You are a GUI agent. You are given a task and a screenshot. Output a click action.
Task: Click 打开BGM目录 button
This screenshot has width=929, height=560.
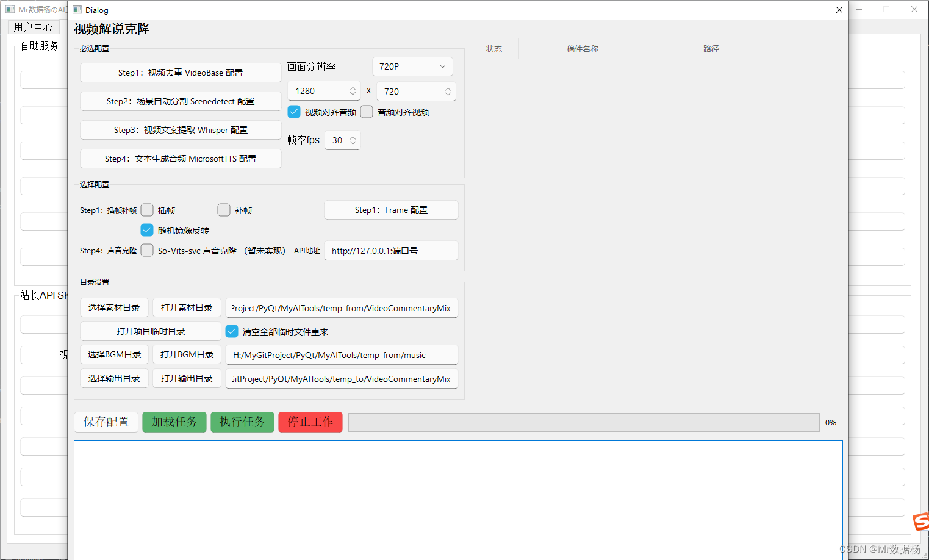[x=187, y=354]
